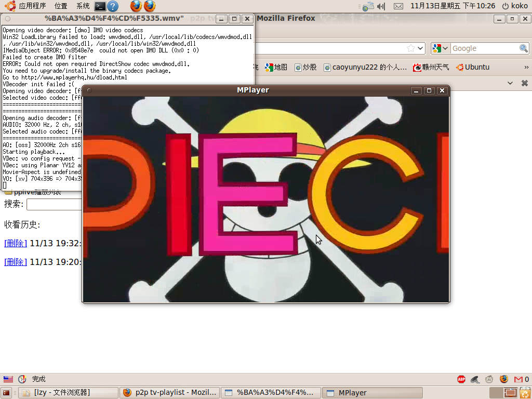Open the 应用程序 (Applications) menu
This screenshot has width=532, height=399.
(25, 6)
